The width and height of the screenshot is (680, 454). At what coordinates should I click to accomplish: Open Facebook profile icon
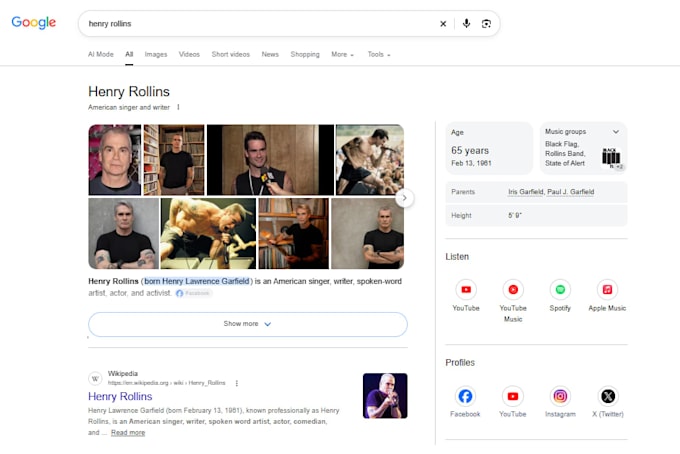(465, 396)
